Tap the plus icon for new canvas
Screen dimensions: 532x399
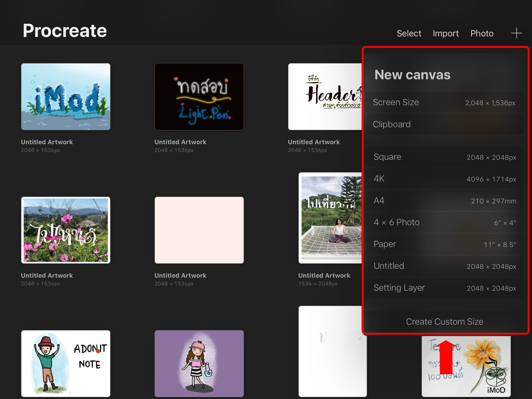tap(516, 33)
